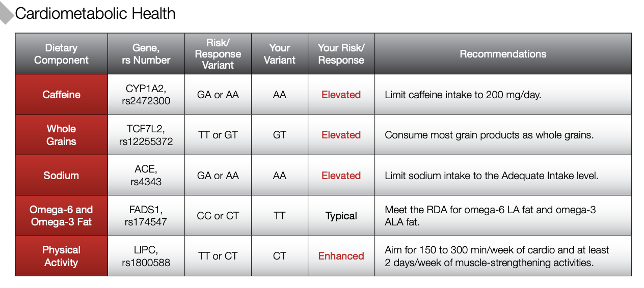Select the TCF7L2 rs12255372 gene cell
The image size is (644, 288).
coord(146,135)
